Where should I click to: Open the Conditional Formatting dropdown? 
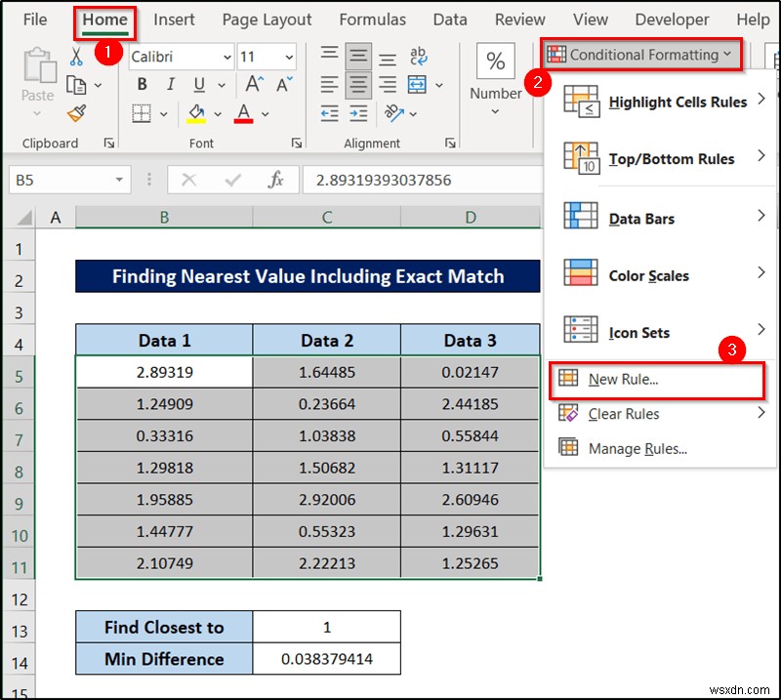[x=641, y=55]
